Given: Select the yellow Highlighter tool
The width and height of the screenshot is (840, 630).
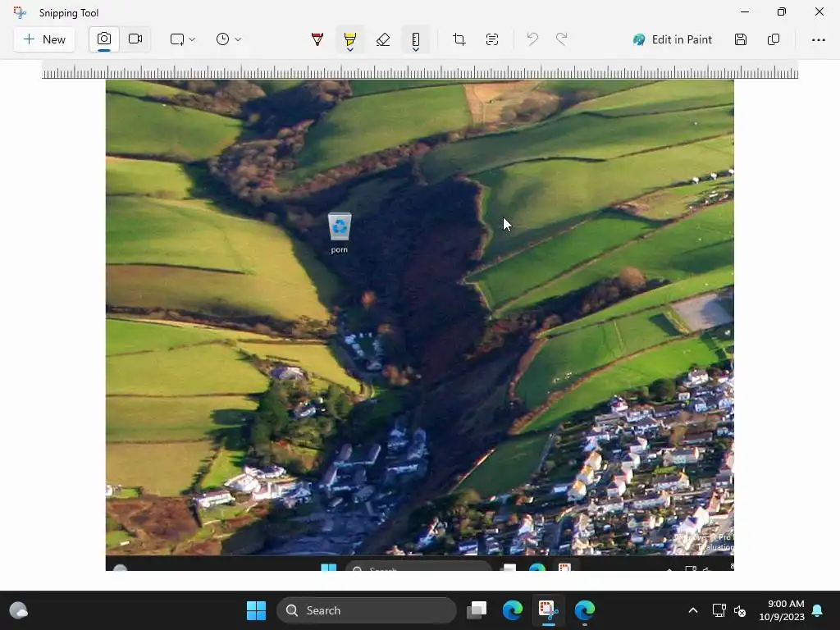Looking at the screenshot, I should click(x=349, y=38).
